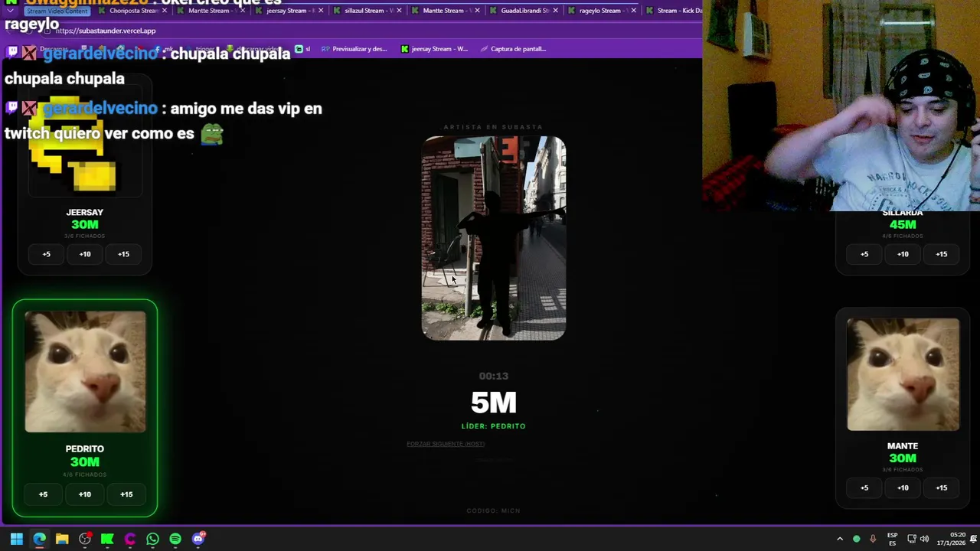Close the jeersay Stream tab

(x=321, y=11)
